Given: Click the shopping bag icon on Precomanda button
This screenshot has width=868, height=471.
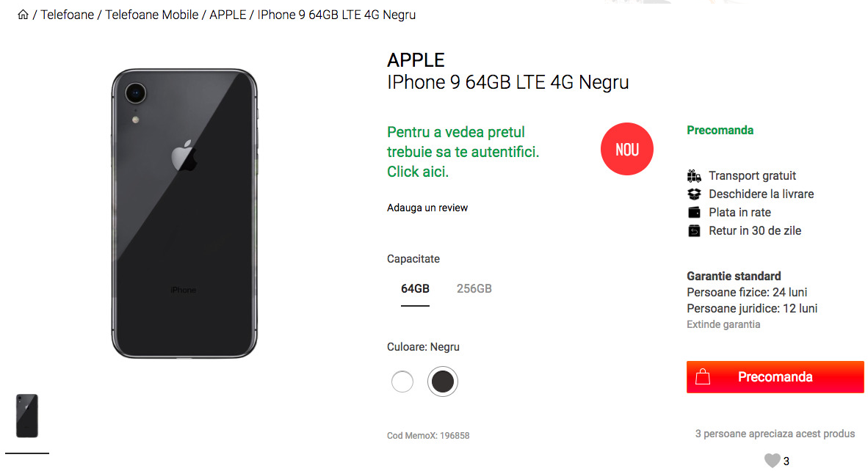Looking at the screenshot, I should click(x=703, y=376).
